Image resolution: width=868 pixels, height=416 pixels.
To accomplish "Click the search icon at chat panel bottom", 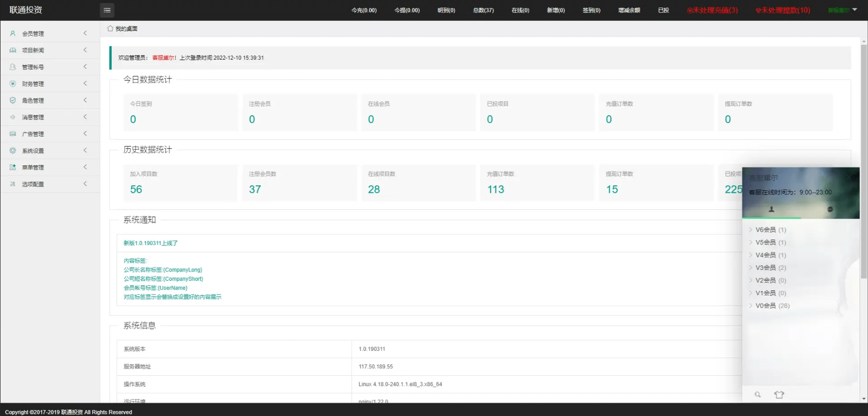I will (757, 395).
